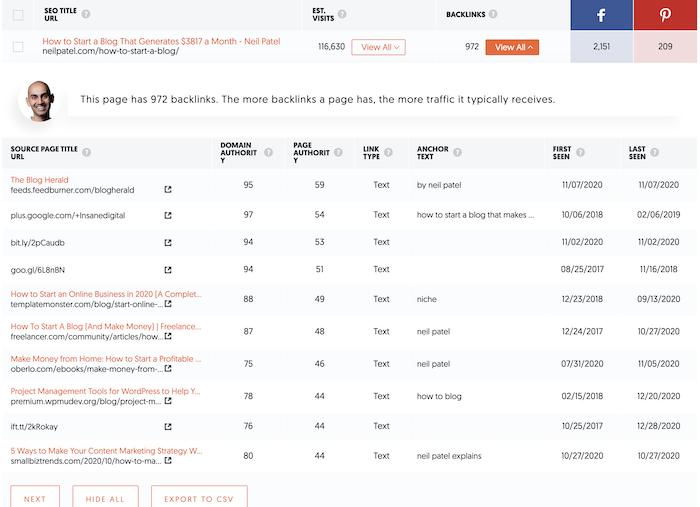The height and width of the screenshot is (507, 700).
Task: Open How to Start an Online Business in 2020 link
Action: (106, 294)
